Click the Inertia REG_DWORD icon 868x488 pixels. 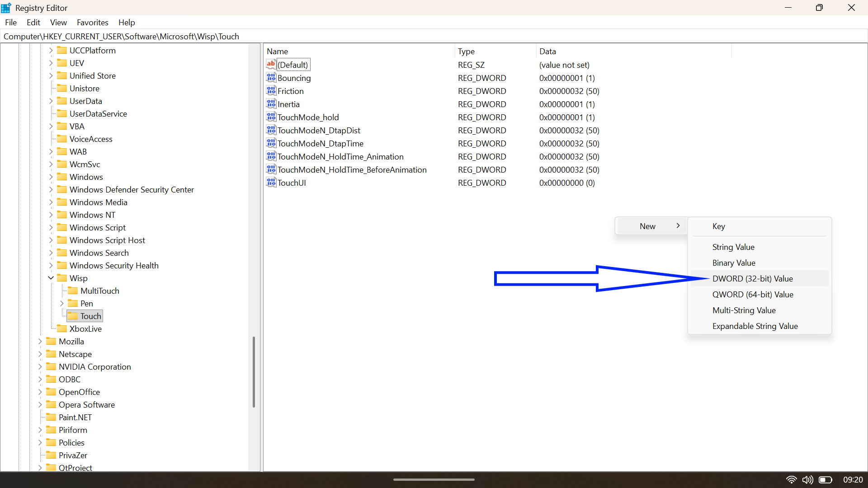pyautogui.click(x=271, y=104)
